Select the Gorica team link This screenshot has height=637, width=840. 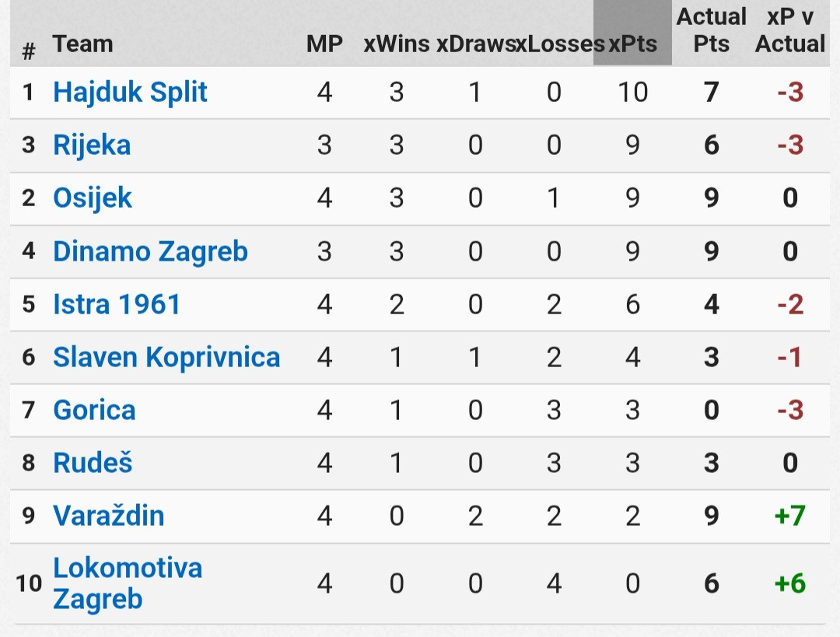tap(94, 411)
